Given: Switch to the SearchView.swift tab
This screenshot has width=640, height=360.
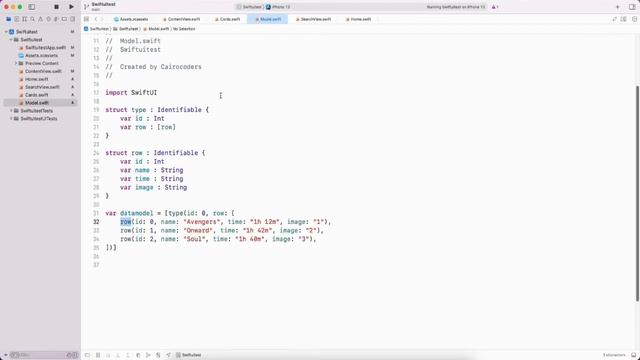Looking at the screenshot, I should (313, 19).
